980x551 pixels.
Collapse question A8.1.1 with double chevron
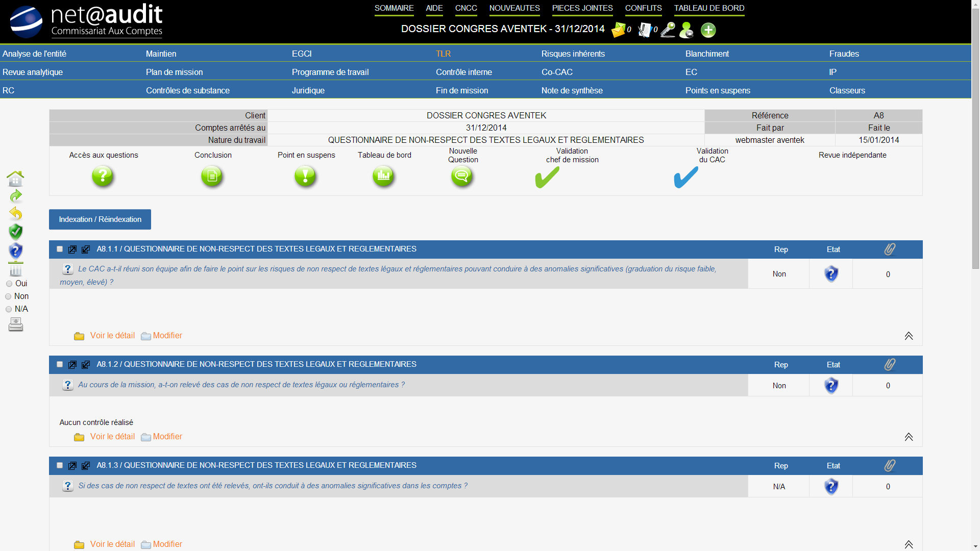[x=909, y=336]
